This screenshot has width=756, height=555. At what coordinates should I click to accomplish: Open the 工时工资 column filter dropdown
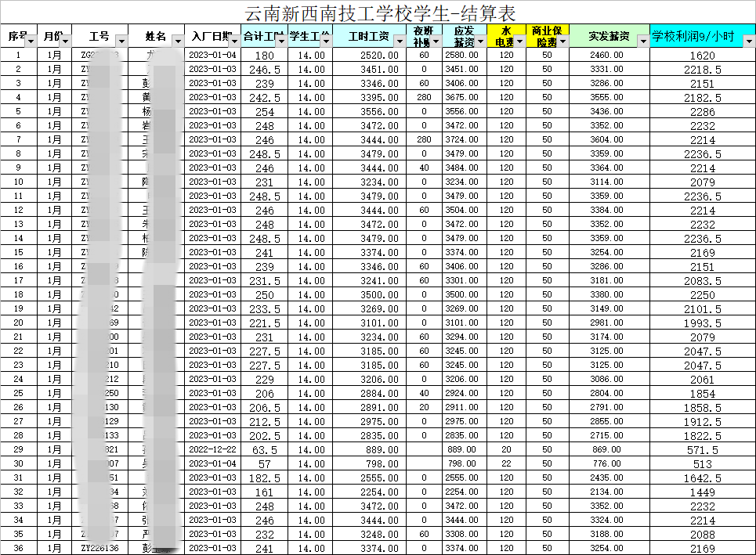coord(400,41)
